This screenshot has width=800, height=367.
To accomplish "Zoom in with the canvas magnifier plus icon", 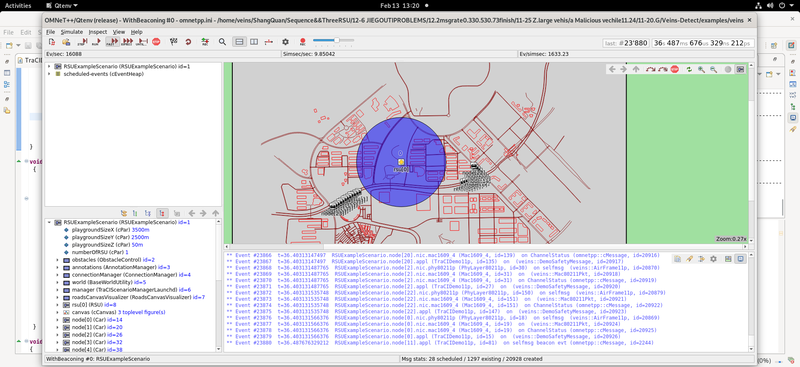I will (x=702, y=69).
